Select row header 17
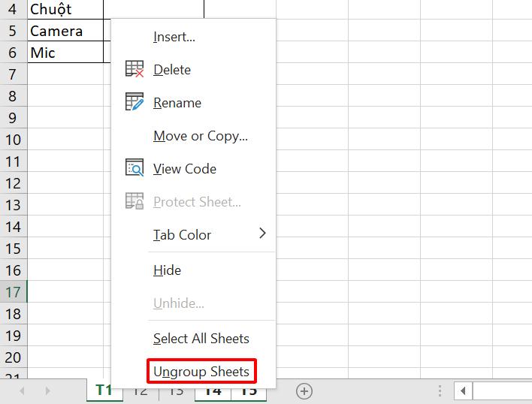This screenshot has width=532, height=404. (14, 292)
